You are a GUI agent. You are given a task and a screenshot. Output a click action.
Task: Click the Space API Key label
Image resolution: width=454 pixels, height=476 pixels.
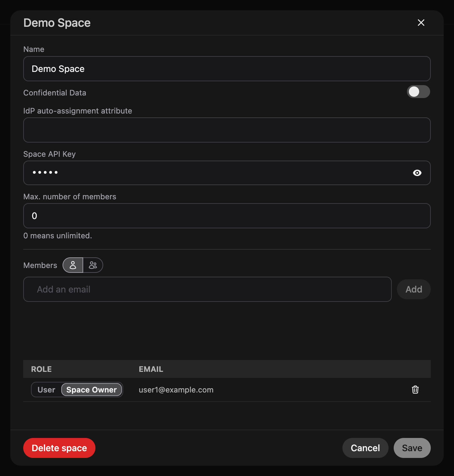coord(50,154)
